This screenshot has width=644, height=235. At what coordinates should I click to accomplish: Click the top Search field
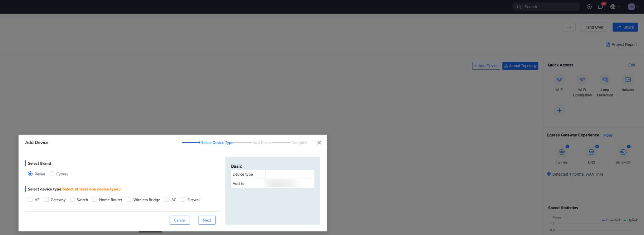click(x=546, y=7)
